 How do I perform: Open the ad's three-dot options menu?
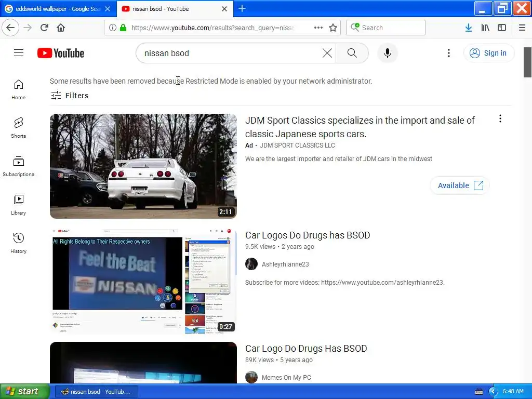pyautogui.click(x=500, y=118)
